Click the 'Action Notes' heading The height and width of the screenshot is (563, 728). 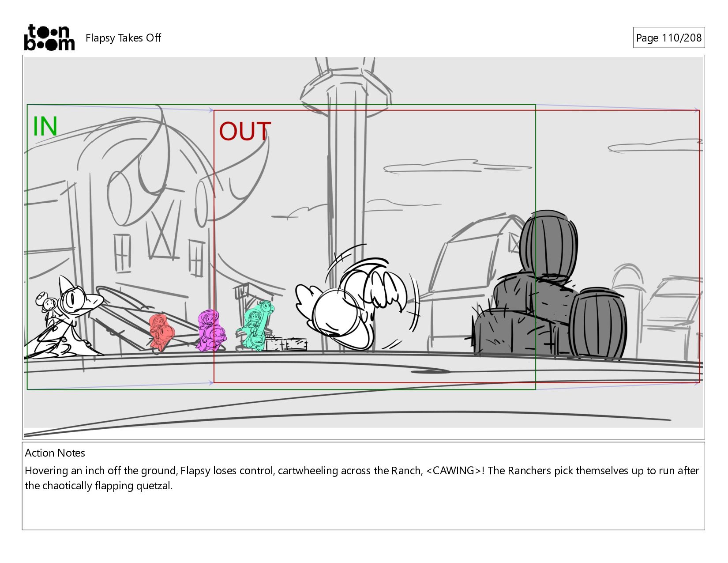click(x=55, y=453)
